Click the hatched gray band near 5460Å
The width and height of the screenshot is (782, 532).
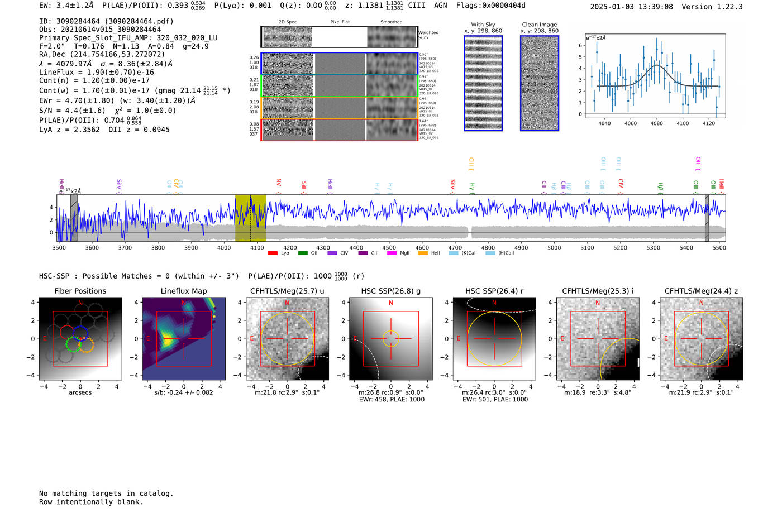(707, 218)
